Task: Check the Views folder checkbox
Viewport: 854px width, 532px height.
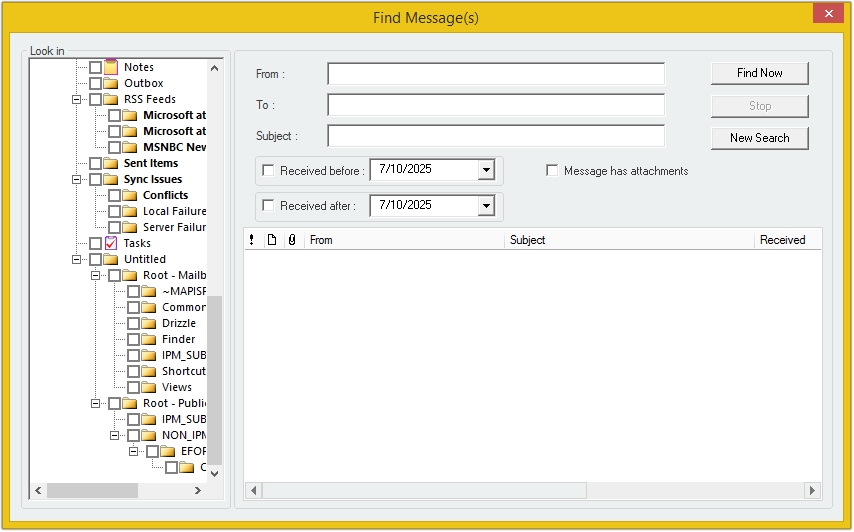Action: point(133,387)
